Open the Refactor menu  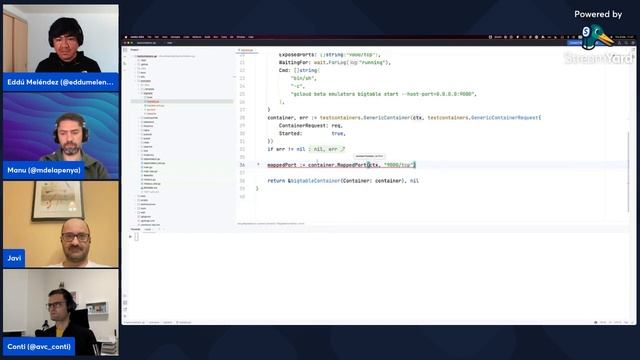point(197,37)
